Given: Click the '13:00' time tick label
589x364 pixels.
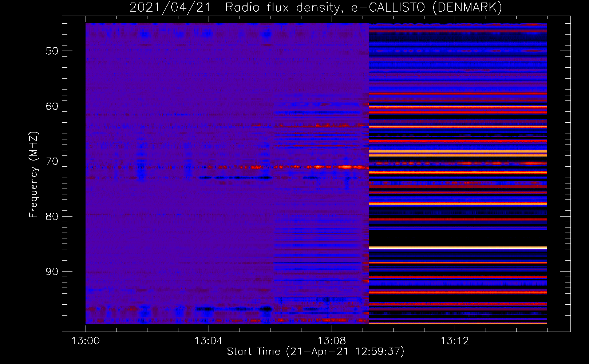Looking at the screenshot, I should point(86,341).
